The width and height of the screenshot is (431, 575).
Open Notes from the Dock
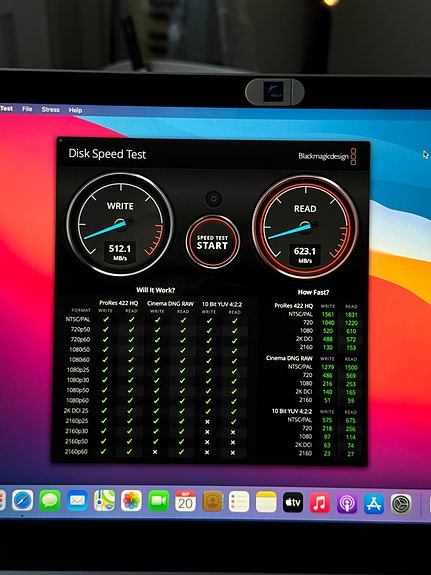click(x=266, y=502)
